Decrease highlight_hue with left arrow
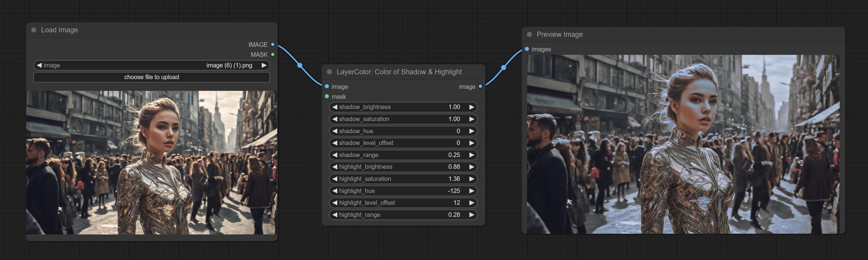Viewport: 868px width, 260px height. click(x=334, y=191)
